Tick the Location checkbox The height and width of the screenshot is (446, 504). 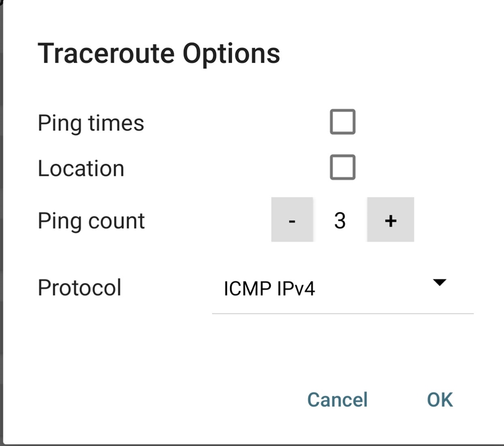(x=343, y=167)
